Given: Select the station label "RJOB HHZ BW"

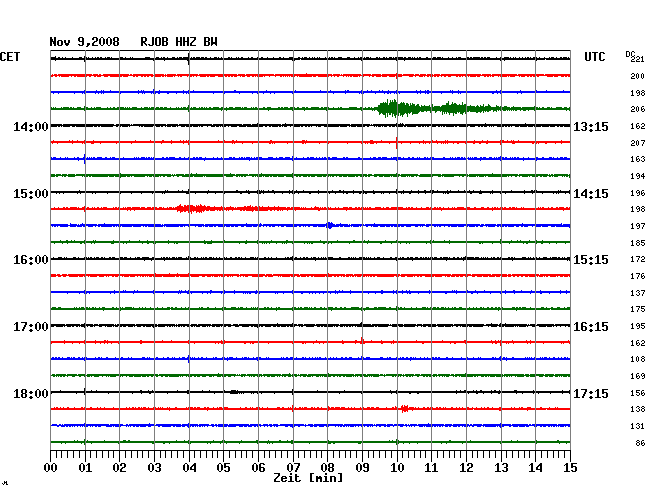Looking at the screenshot, I should [x=179, y=42].
